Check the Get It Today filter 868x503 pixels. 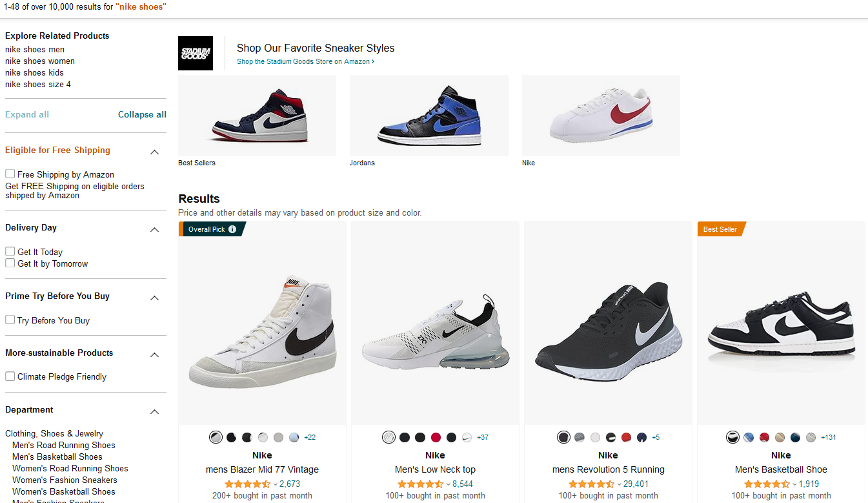[x=10, y=252]
